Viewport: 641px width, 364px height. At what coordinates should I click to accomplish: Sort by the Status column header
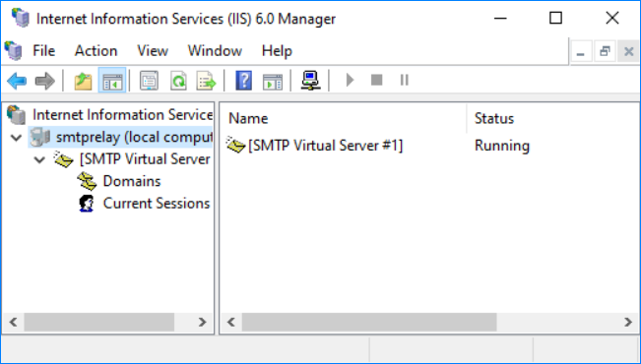pos(494,118)
